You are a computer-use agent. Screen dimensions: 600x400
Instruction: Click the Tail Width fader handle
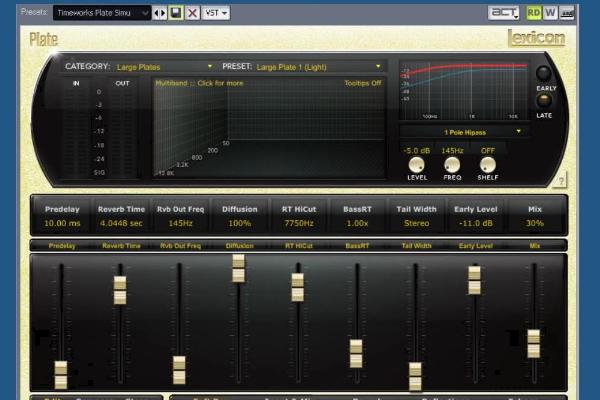click(x=416, y=377)
